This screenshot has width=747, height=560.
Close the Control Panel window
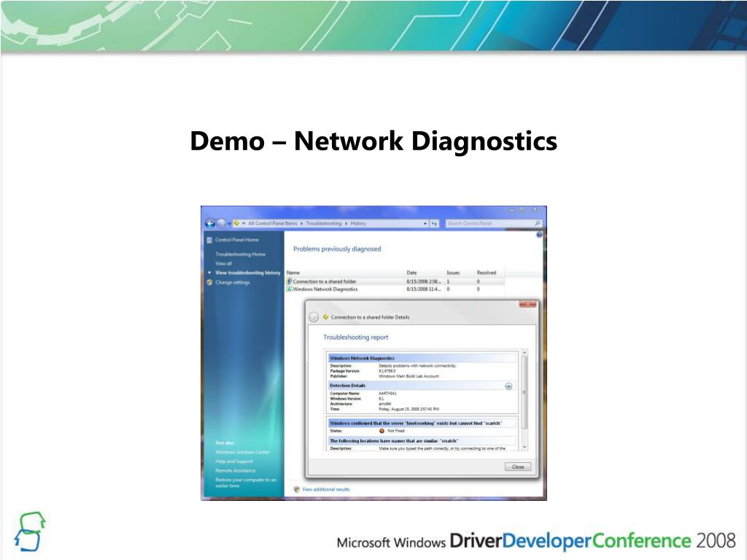pyautogui.click(x=535, y=210)
